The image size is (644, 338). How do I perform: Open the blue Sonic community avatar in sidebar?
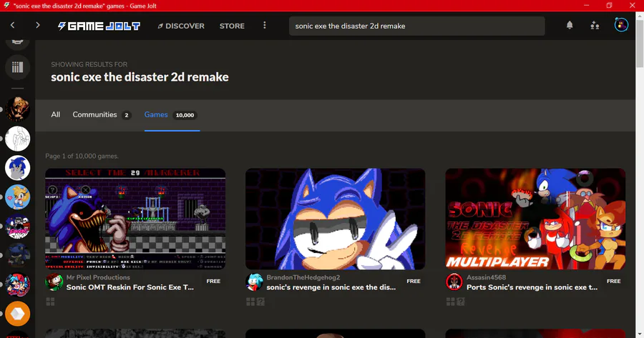click(17, 168)
